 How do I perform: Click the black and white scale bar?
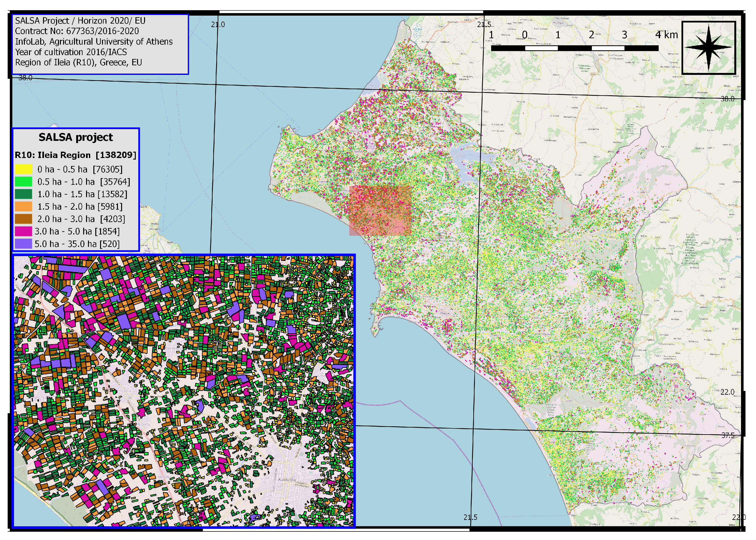pos(574,48)
